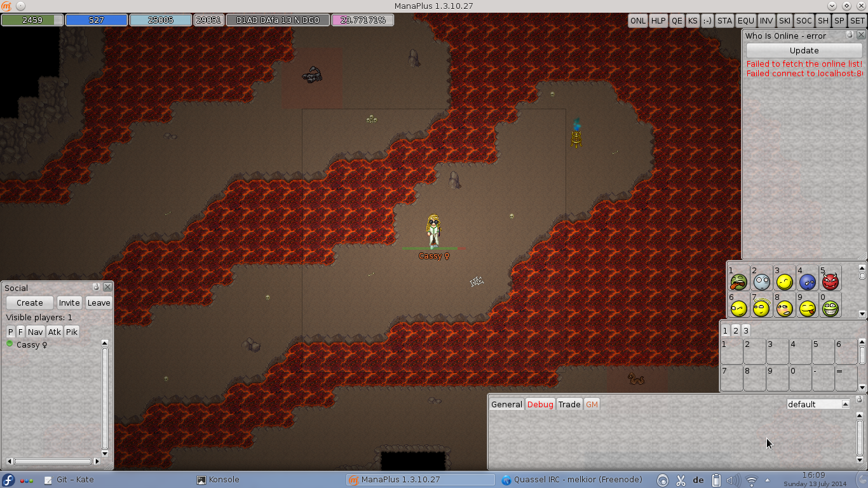Switch to the Pik tab
This screenshot has height=488, width=868.
(x=72, y=332)
